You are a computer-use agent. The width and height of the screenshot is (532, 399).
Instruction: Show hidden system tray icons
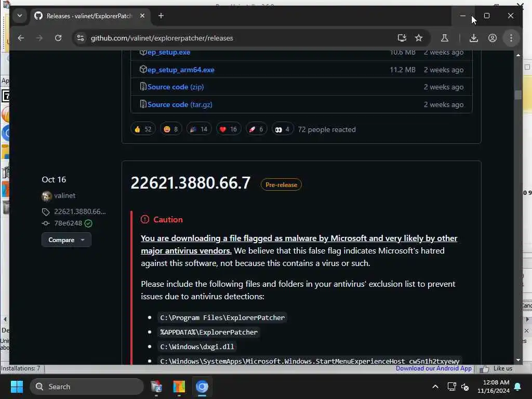point(435,387)
